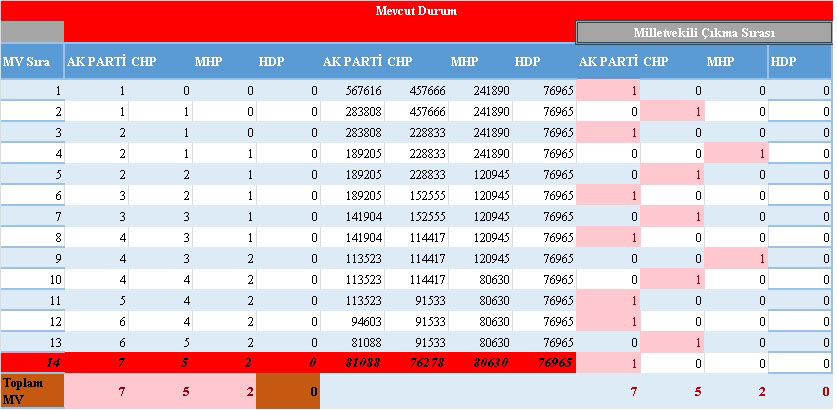The width and height of the screenshot is (837, 410).
Task: Select the 94603 value in row 12
Action: tap(352, 321)
